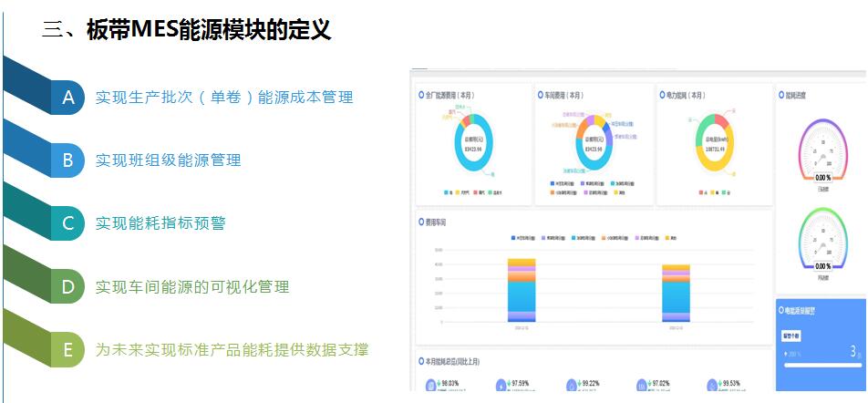868x403 pixels.
Task: Click the icon beside the 97.59% indicator
Action: (501, 387)
